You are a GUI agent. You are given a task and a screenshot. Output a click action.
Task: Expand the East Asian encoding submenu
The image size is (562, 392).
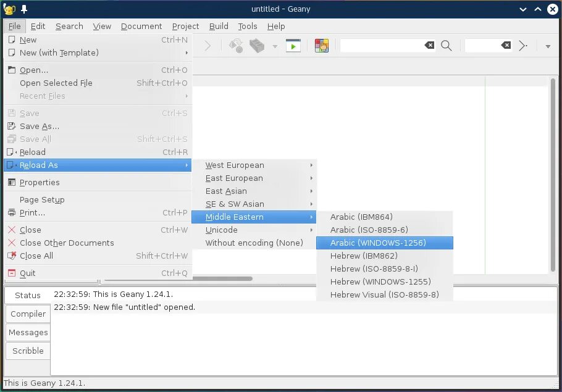click(x=254, y=191)
